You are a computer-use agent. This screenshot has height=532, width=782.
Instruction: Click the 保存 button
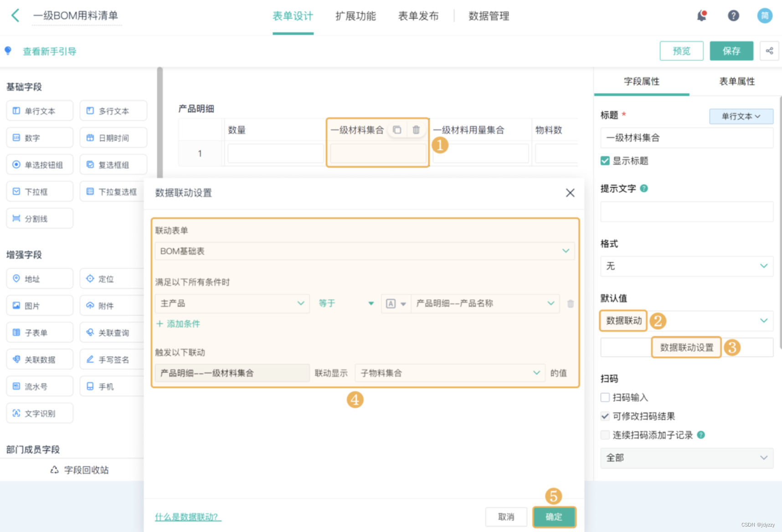731,51
